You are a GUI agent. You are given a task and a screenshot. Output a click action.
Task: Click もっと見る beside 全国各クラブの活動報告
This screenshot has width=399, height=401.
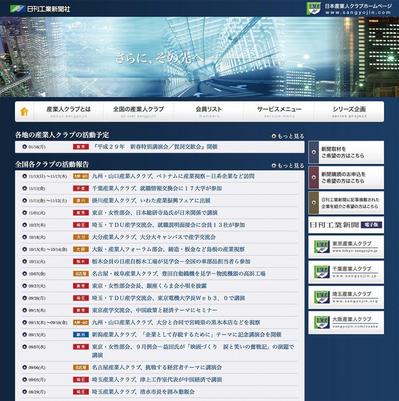[288, 166]
